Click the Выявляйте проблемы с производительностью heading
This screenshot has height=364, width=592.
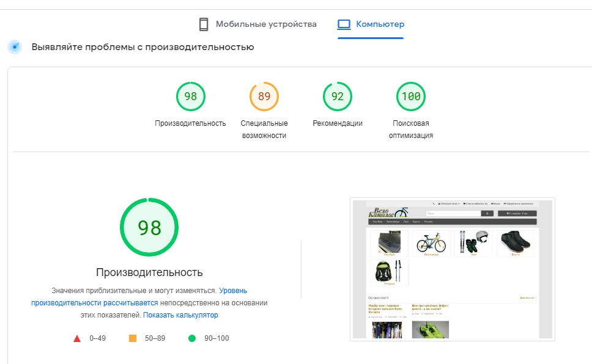(x=142, y=47)
